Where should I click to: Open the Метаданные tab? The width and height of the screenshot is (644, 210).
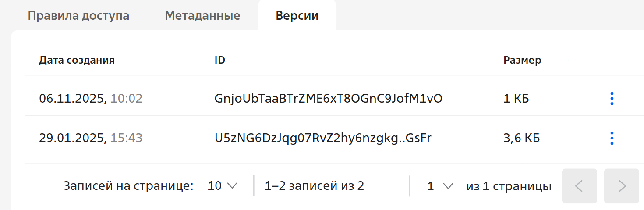(202, 16)
